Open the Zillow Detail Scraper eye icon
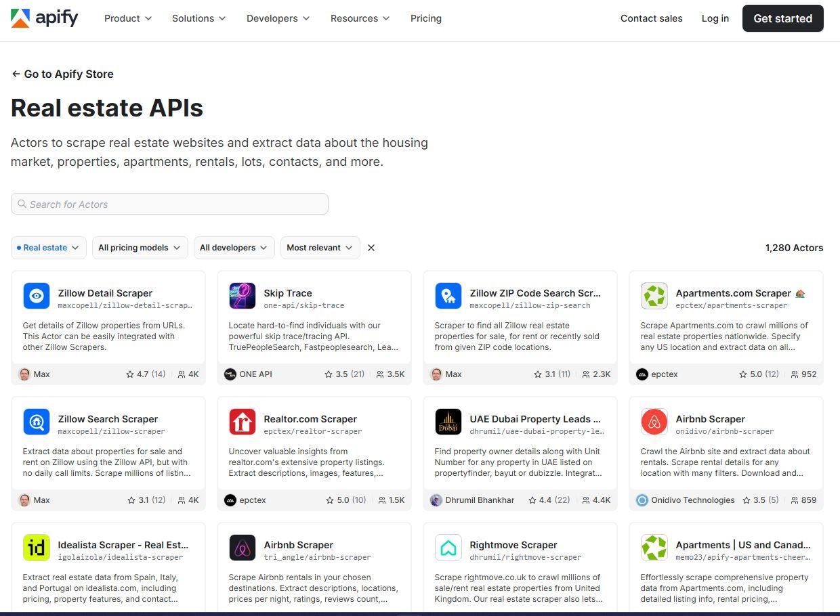Screen dimensions: 840x616 (x=37, y=296)
